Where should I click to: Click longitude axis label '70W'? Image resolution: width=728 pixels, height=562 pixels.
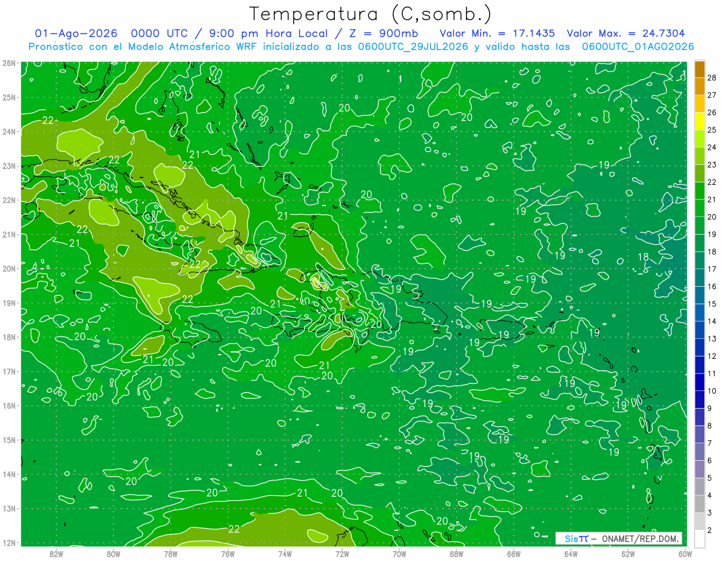click(x=399, y=554)
